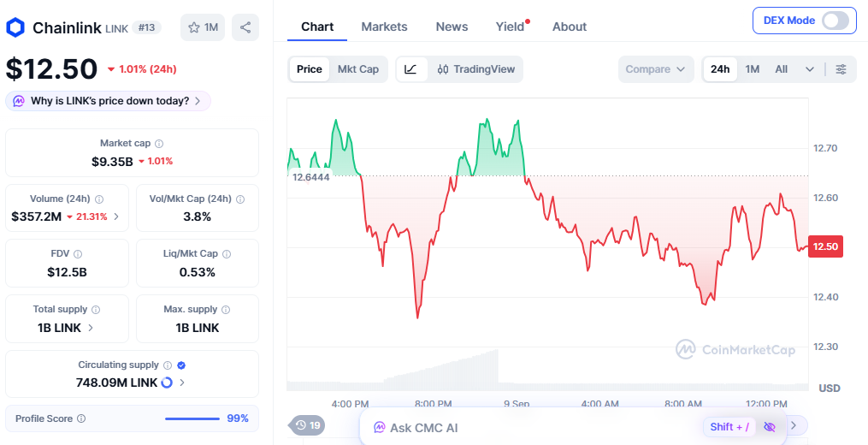Image resolution: width=868 pixels, height=445 pixels.
Task: Toggle the DEX Mode switch
Action: 835,21
